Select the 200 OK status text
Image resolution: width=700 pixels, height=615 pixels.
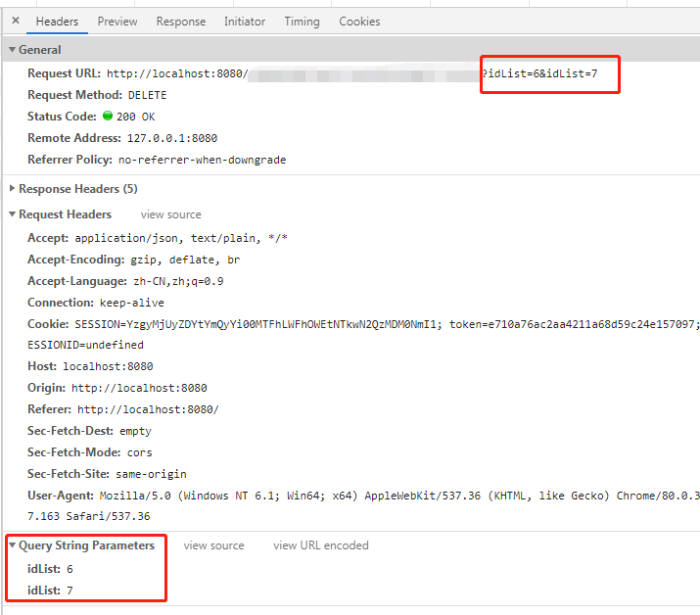[136, 117]
